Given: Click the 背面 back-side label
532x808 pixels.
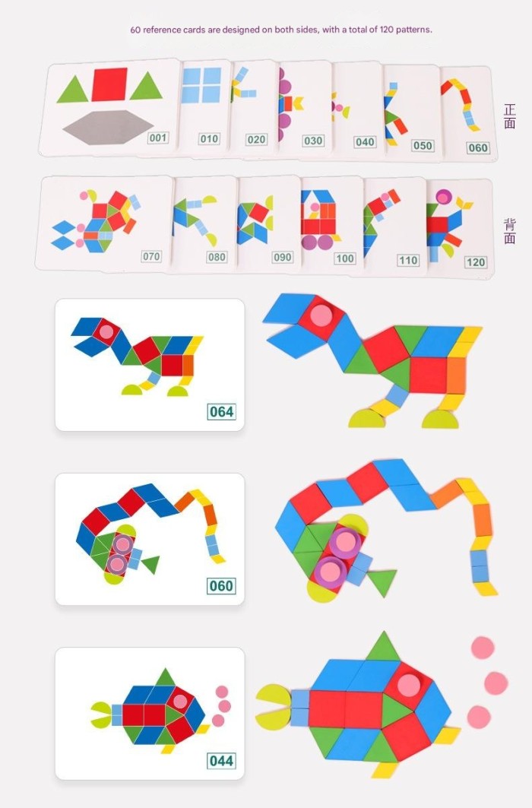Looking at the screenshot, I should click(x=510, y=230).
